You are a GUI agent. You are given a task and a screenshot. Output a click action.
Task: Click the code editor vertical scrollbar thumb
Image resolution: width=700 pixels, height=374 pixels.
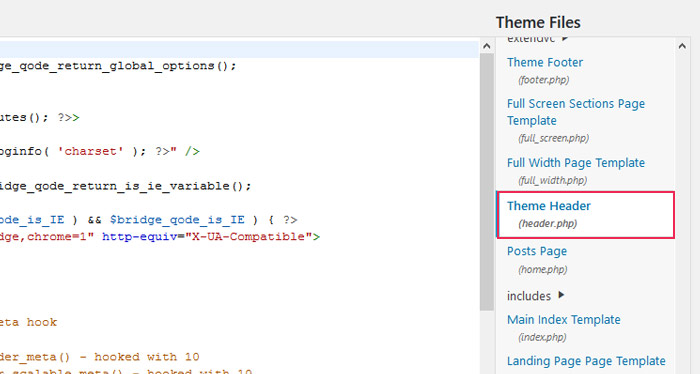(487, 182)
